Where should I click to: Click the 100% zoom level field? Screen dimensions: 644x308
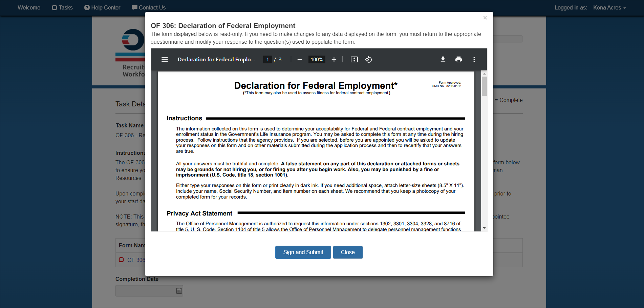[317, 60]
